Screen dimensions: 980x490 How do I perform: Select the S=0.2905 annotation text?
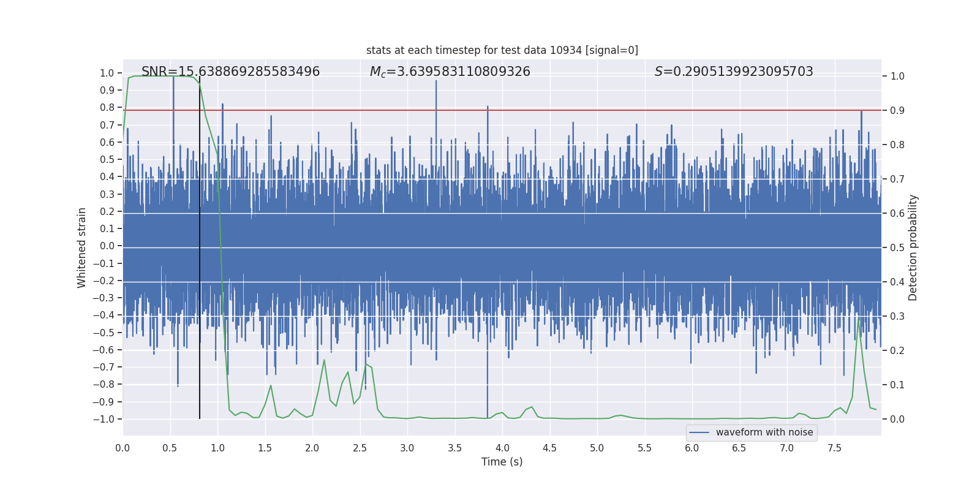733,72
